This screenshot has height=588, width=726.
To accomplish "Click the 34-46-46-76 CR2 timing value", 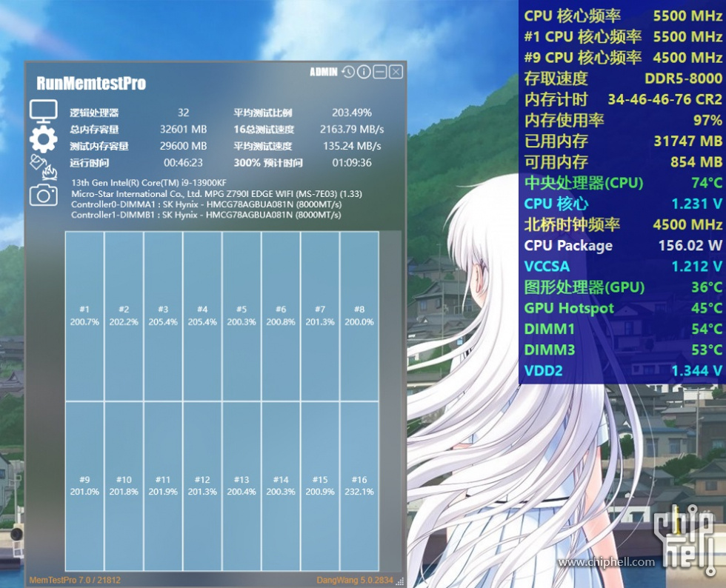I will 665,99.
